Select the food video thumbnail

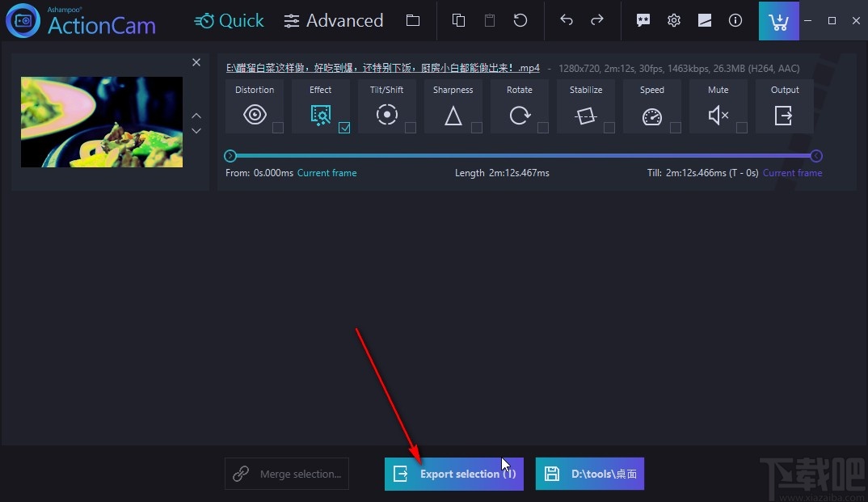tap(102, 122)
